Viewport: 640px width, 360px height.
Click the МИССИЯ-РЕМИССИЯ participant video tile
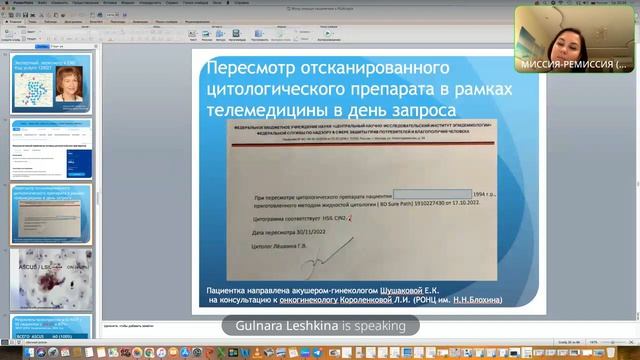[x=574, y=39]
